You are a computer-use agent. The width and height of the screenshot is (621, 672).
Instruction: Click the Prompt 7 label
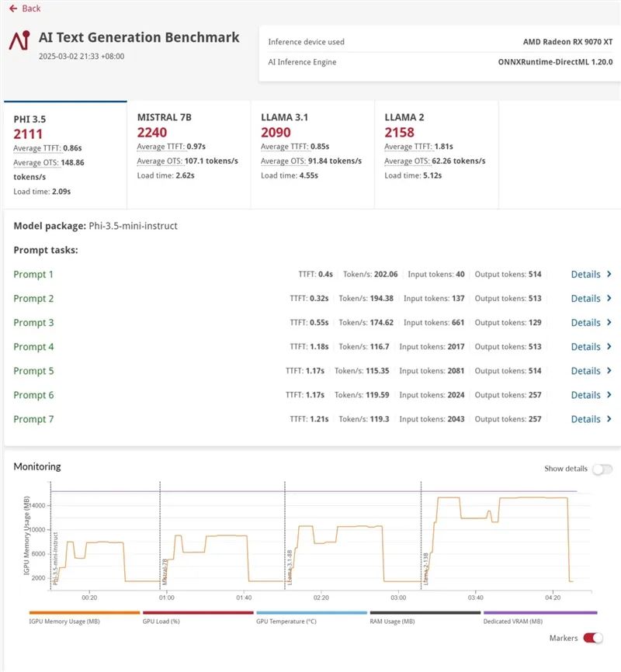tap(33, 419)
